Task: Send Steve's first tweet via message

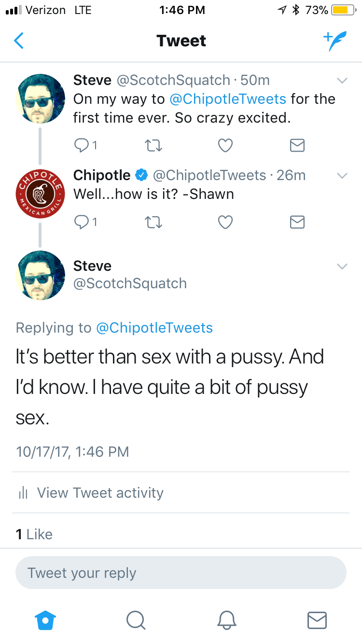Action: [x=297, y=145]
